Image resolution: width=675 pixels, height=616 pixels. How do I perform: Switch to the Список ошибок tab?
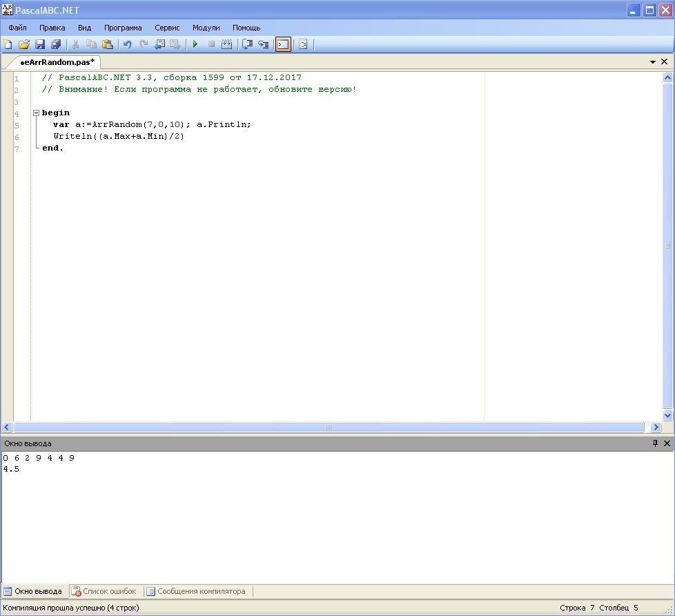click(104, 591)
